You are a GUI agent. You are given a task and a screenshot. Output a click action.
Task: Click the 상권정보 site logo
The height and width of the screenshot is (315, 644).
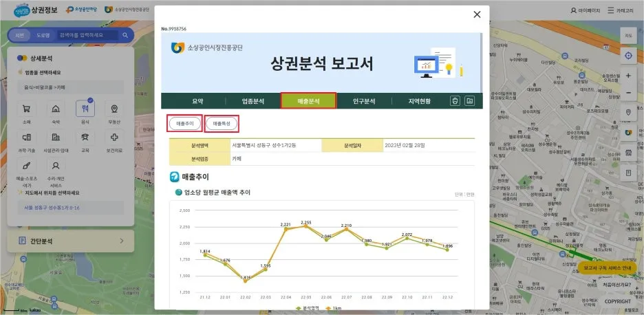point(35,9)
